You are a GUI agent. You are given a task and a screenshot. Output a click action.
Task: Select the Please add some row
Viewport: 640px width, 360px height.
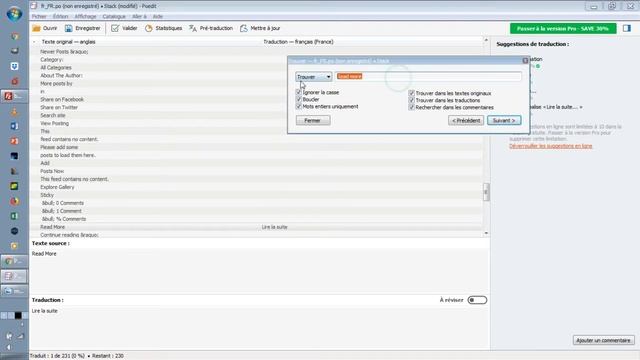point(256,147)
